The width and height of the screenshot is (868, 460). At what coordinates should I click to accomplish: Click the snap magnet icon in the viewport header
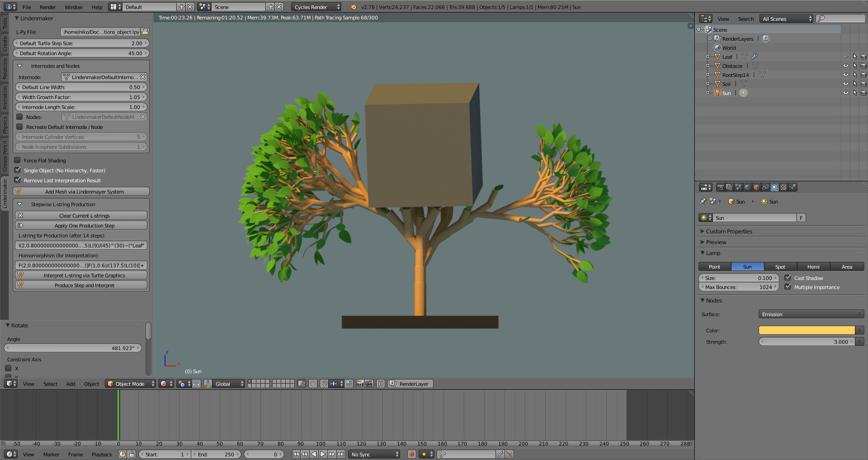click(x=324, y=384)
